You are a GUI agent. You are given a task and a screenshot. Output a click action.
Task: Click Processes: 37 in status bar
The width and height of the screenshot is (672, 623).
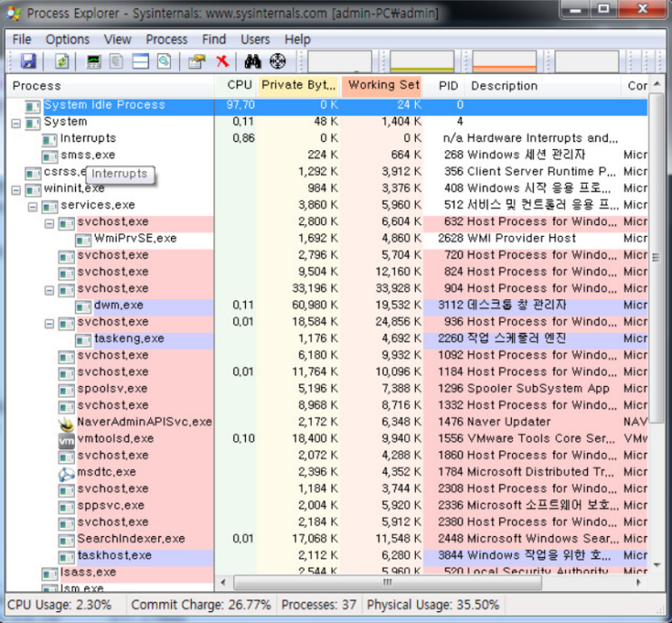point(319,605)
